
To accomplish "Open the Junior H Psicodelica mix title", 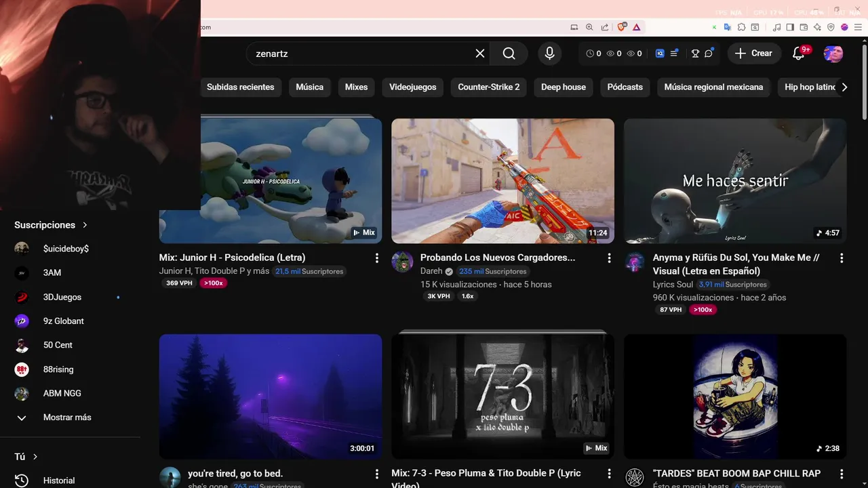I will click(x=233, y=258).
